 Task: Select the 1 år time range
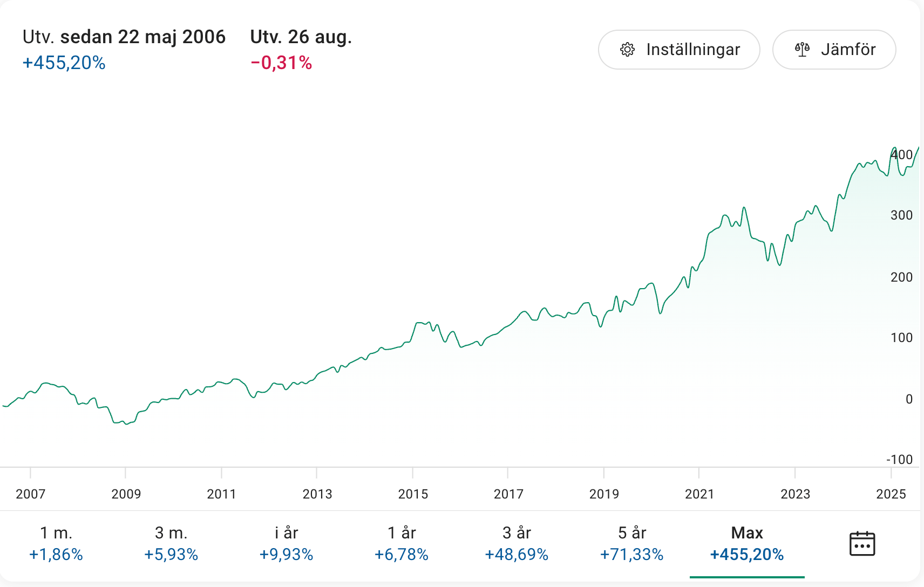(402, 543)
